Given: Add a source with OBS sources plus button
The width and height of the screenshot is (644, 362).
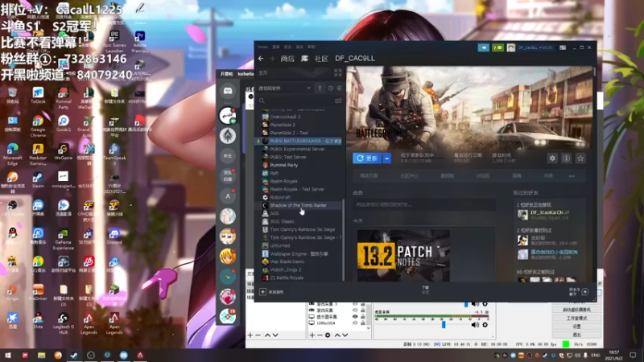Looking at the screenshot, I should (x=312, y=335).
